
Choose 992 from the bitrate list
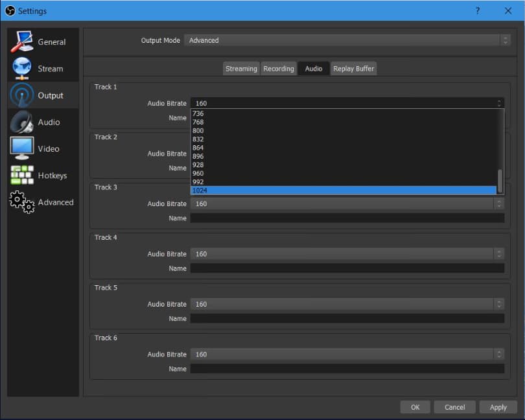pyautogui.click(x=344, y=182)
